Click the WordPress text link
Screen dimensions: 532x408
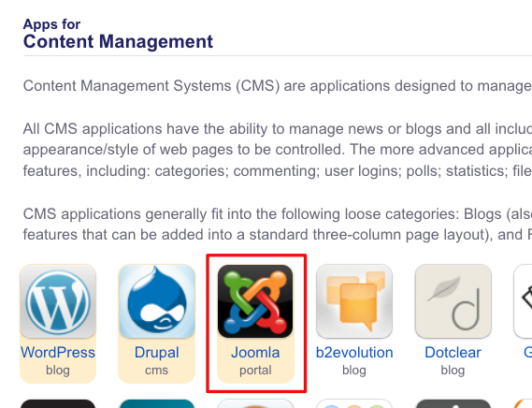[58, 352]
